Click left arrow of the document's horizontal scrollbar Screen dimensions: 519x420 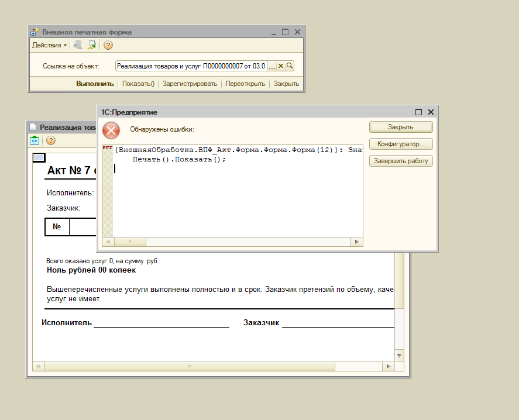click(x=39, y=366)
